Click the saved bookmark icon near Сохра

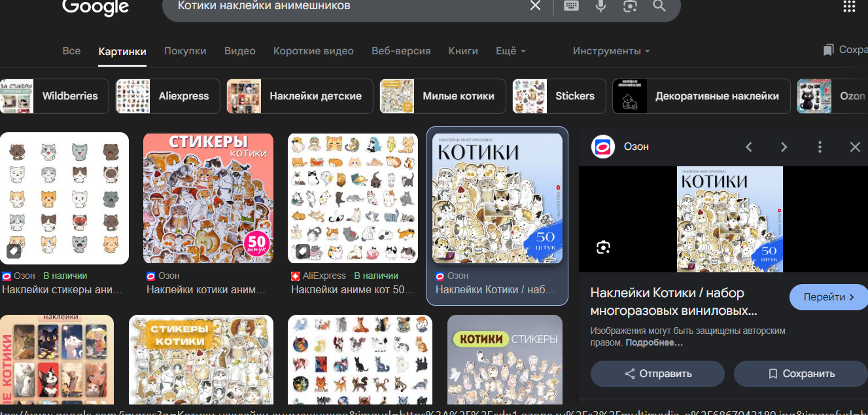(x=829, y=50)
